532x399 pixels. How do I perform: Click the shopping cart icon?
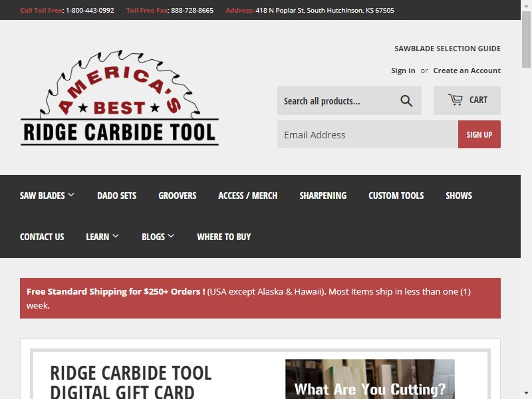coord(455,100)
